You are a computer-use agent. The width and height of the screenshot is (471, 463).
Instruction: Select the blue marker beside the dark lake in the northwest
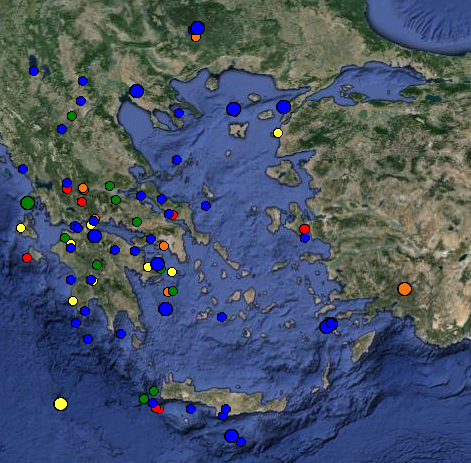[x=34, y=71]
